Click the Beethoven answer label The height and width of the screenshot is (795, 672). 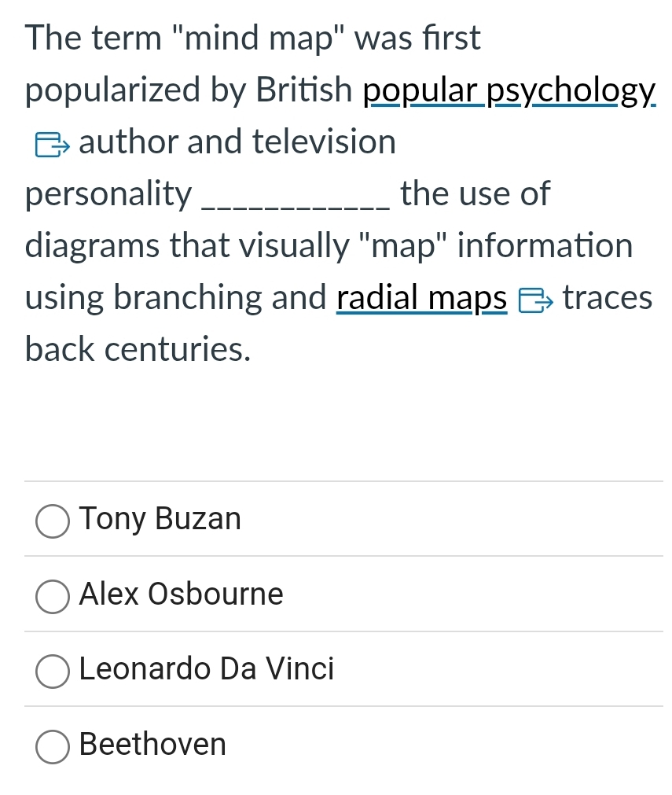coord(152,745)
